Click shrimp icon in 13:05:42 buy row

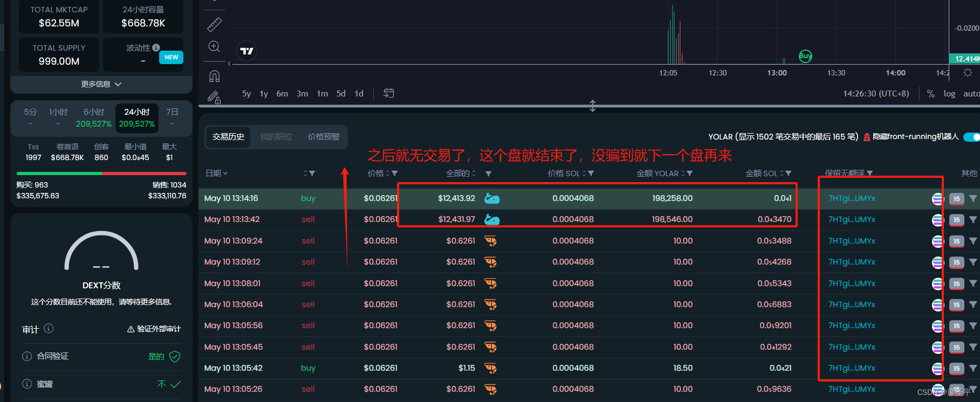pyautogui.click(x=490, y=368)
